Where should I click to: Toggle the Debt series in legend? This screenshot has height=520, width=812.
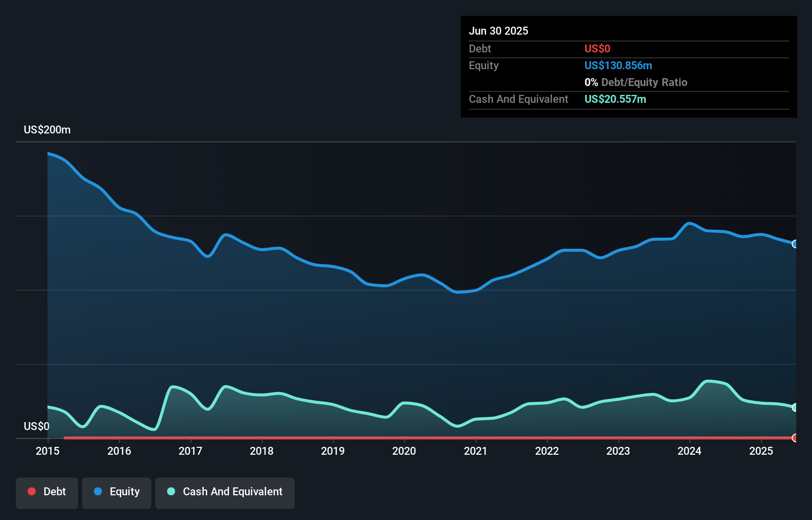47,492
